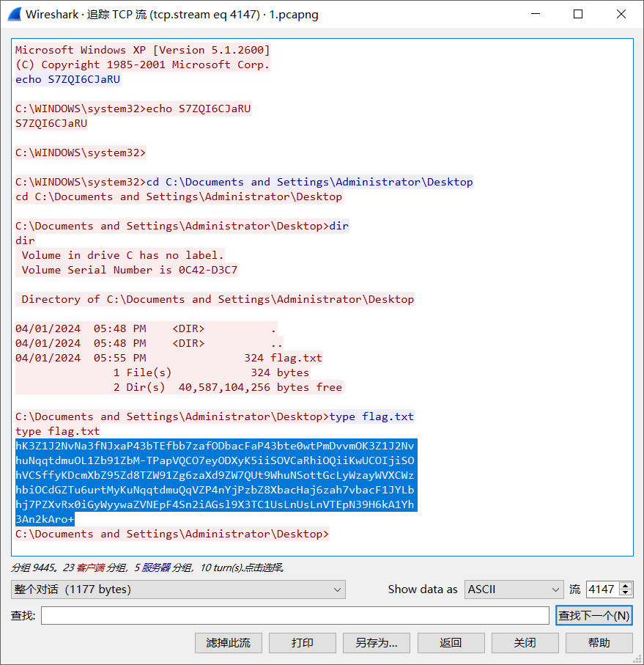Decrease the stream number with down arrow
This screenshot has width=644, height=665.
(626, 593)
